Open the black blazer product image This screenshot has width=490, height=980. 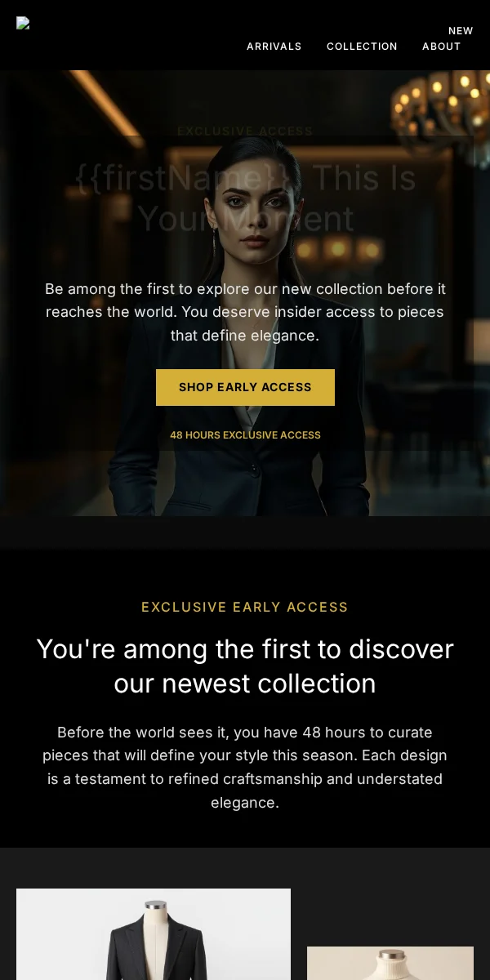click(154, 934)
